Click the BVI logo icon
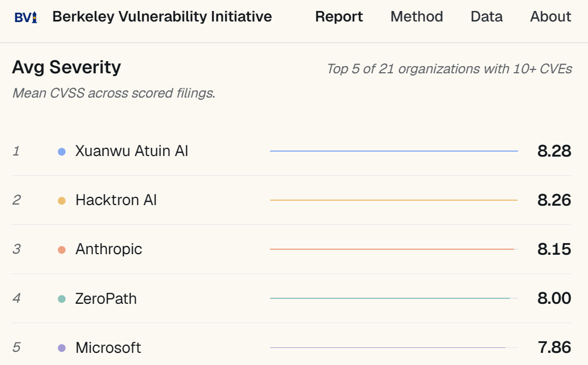 coord(25,17)
